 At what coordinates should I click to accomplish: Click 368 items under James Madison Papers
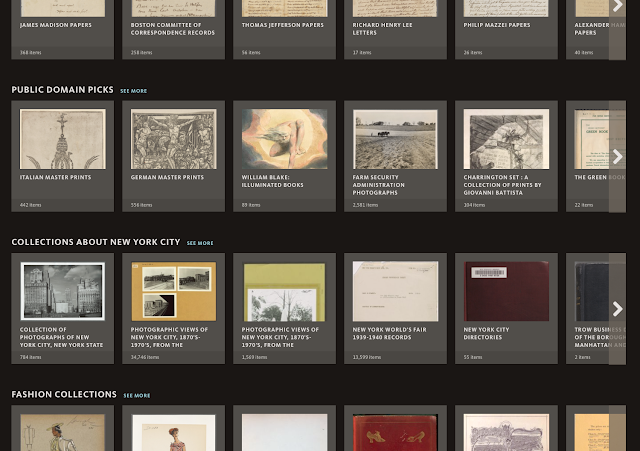pyautogui.click(x=31, y=53)
